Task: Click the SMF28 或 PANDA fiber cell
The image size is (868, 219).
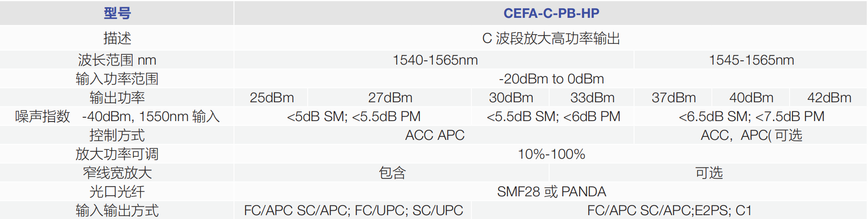Action: tap(551, 192)
